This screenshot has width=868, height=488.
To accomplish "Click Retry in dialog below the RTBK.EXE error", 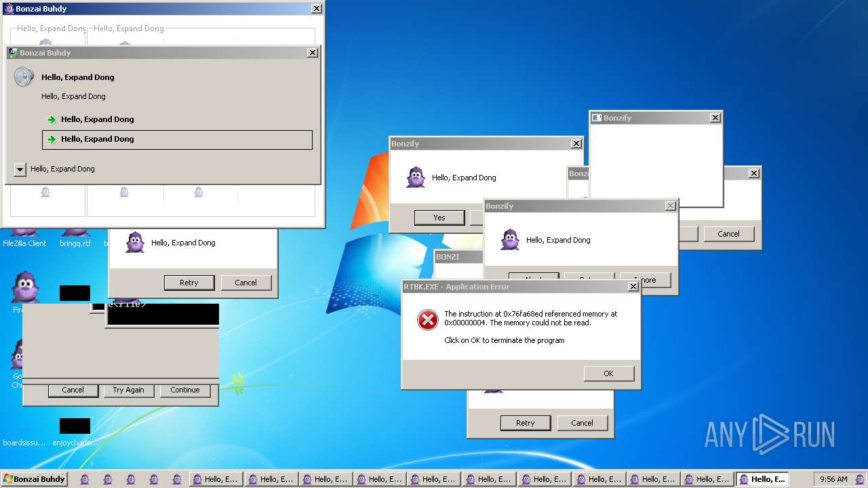I will coord(526,423).
